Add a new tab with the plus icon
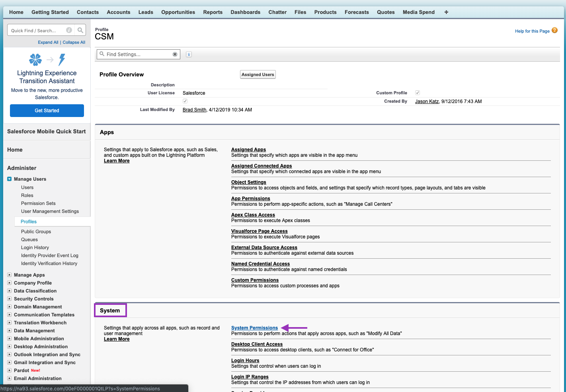 pyautogui.click(x=446, y=12)
